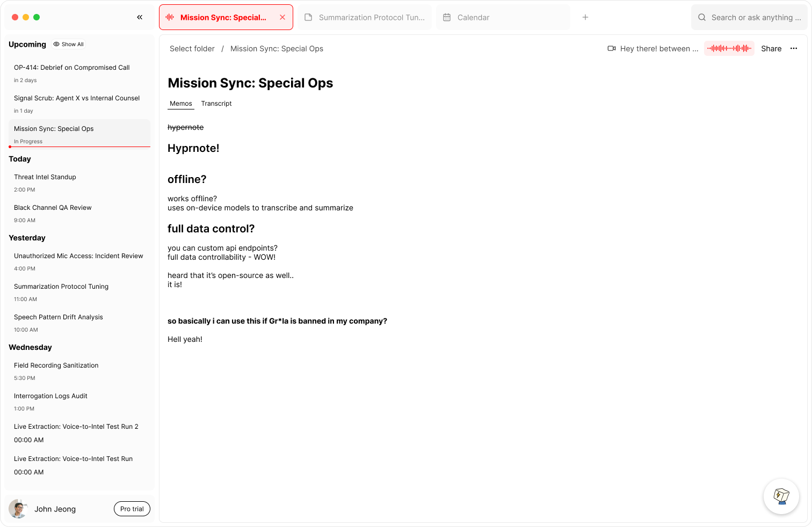Toggle Show All for upcoming meetings
812x527 pixels.
[68, 44]
